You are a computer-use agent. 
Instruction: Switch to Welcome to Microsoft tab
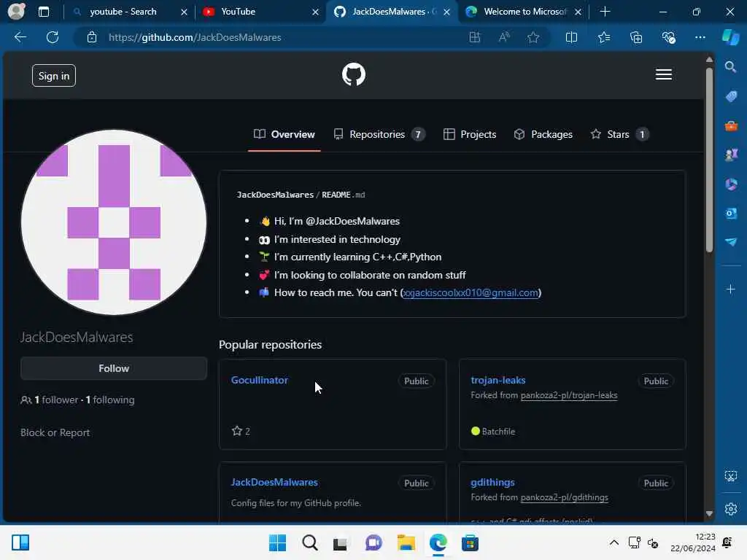525,12
